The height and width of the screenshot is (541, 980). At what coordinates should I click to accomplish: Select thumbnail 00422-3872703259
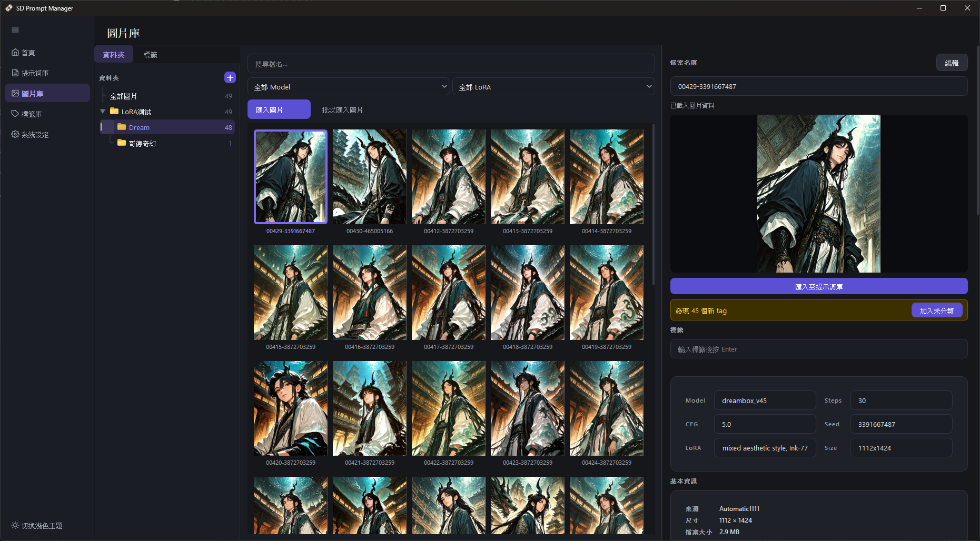tap(449, 408)
